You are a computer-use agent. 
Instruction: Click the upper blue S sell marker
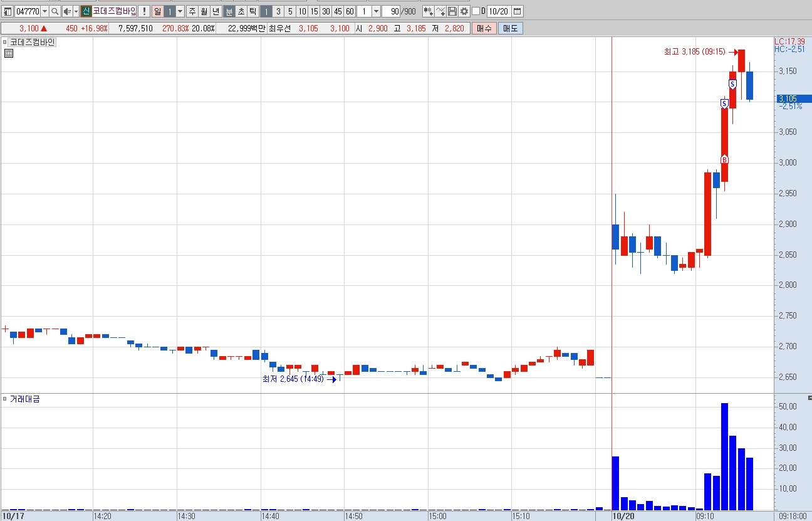(732, 84)
